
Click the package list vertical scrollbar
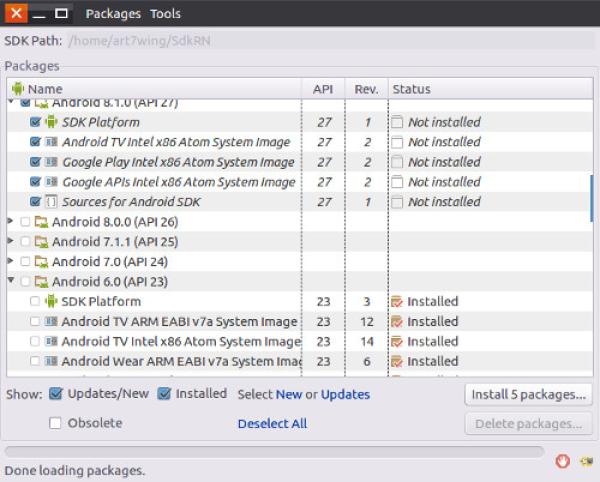592,200
